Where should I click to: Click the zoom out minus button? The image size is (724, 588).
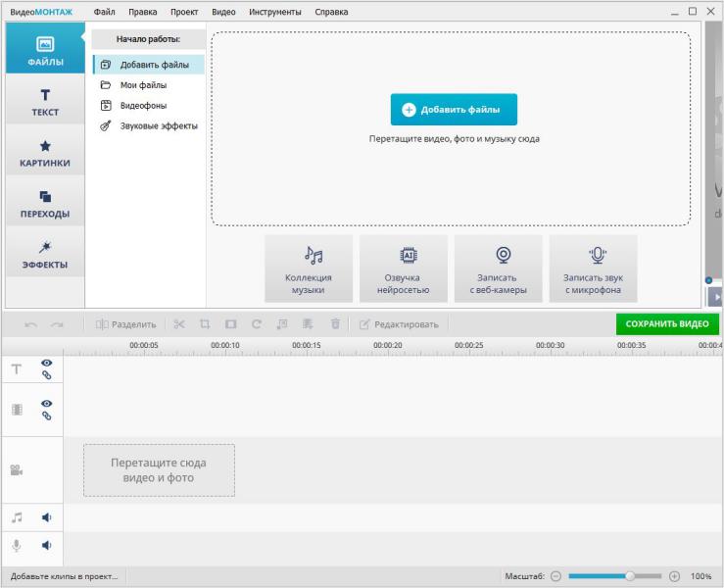pyautogui.click(x=555, y=576)
